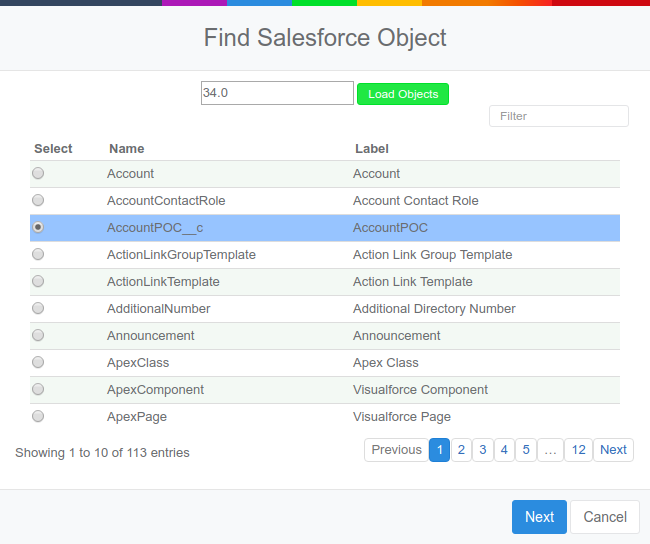This screenshot has width=650, height=544.
Task: Open pagination page 3
Action: 483,450
